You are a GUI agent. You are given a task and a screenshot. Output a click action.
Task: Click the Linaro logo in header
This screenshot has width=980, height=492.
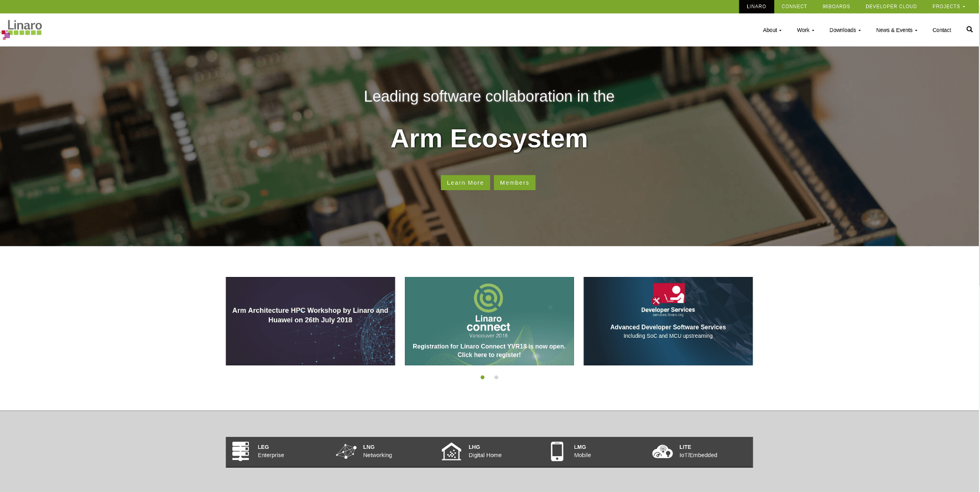(22, 29)
